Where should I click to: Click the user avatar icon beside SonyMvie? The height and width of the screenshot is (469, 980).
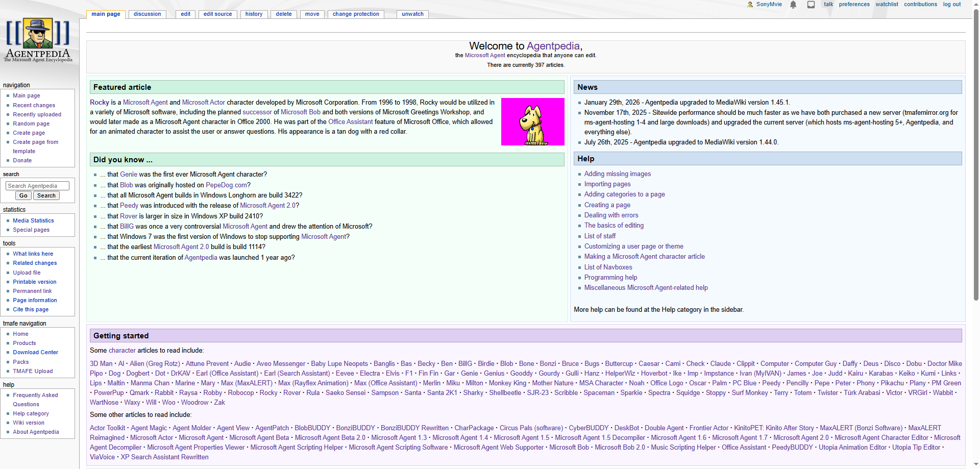coord(750,5)
